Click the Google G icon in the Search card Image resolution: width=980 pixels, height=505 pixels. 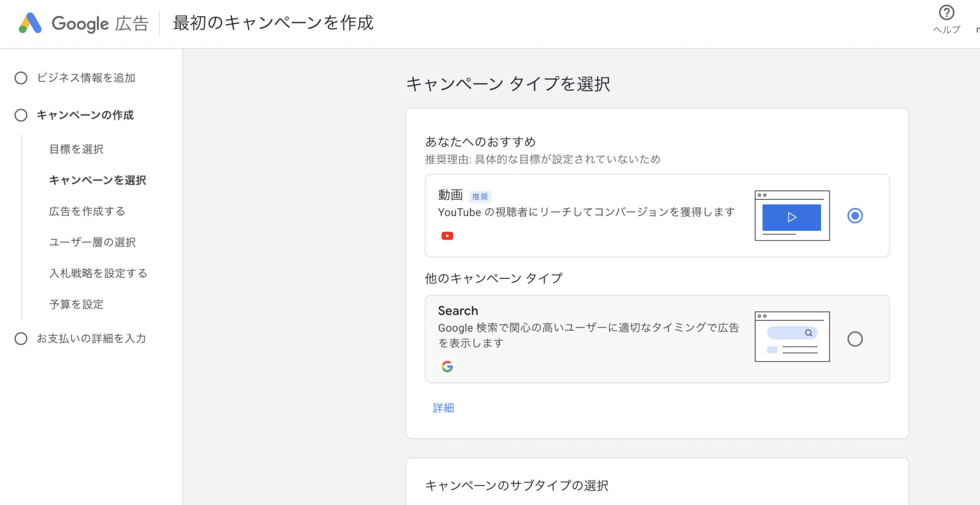447,367
